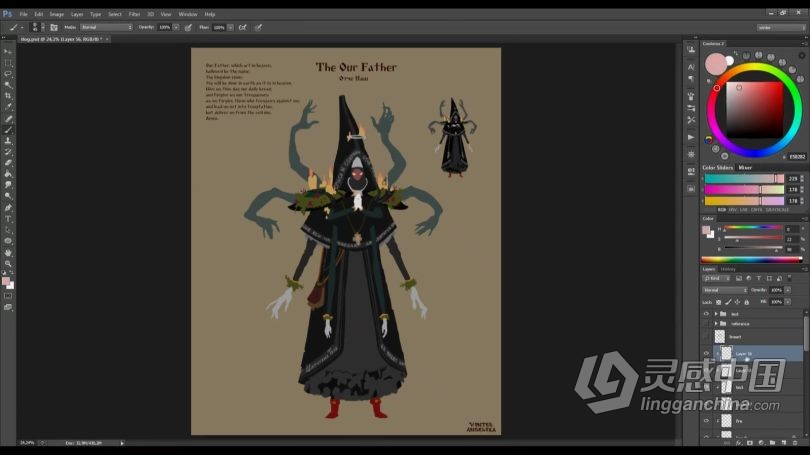
Task: Select the Zoom tool
Action: tap(8, 263)
